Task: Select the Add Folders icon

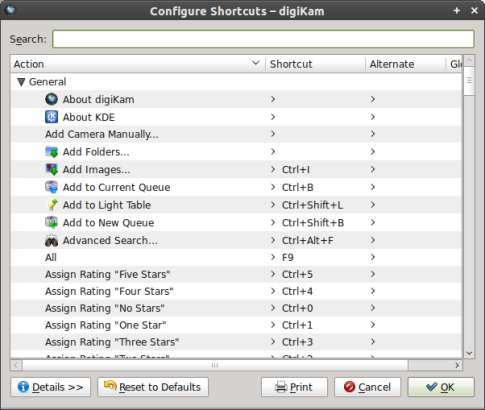Action: (x=51, y=152)
